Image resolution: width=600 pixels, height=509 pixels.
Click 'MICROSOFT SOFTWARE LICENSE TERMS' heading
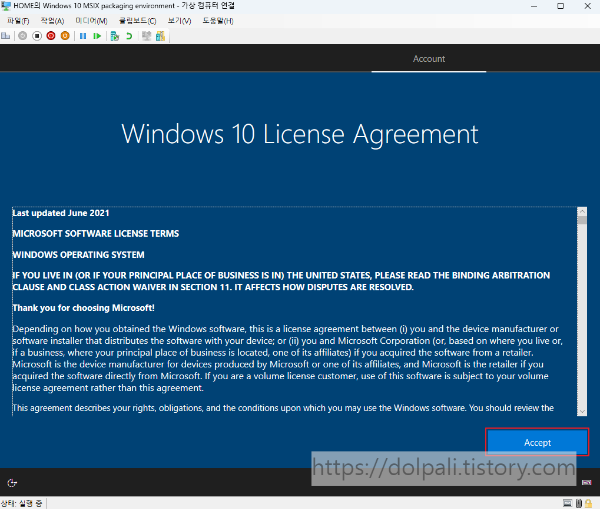tap(96, 234)
